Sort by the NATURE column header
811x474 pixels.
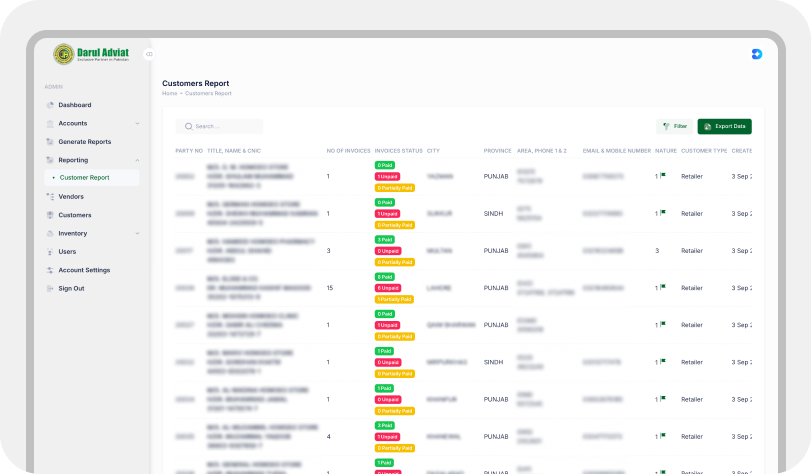(x=666, y=151)
